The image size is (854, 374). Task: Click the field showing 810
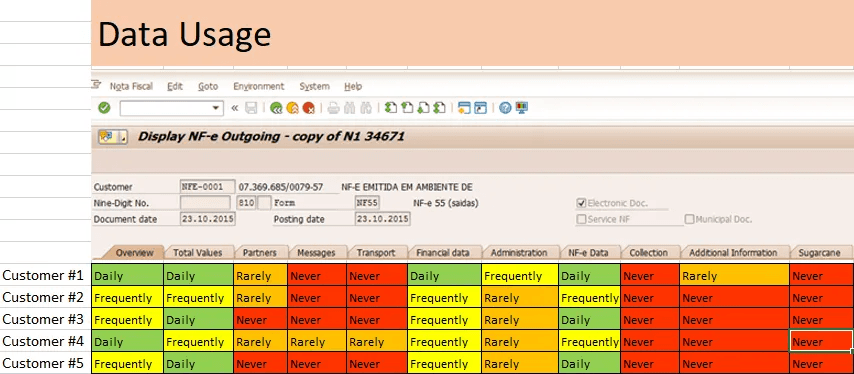247,203
